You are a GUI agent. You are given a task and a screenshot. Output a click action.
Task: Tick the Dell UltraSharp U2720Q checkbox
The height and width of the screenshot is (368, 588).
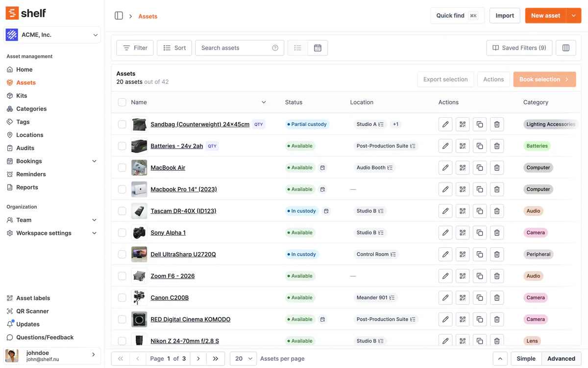(122, 254)
